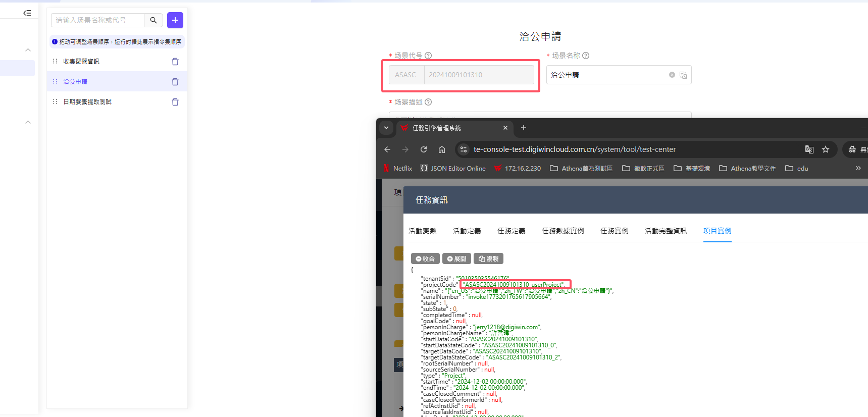Switch to 活動變數 tab
The image size is (868, 417).
point(423,231)
